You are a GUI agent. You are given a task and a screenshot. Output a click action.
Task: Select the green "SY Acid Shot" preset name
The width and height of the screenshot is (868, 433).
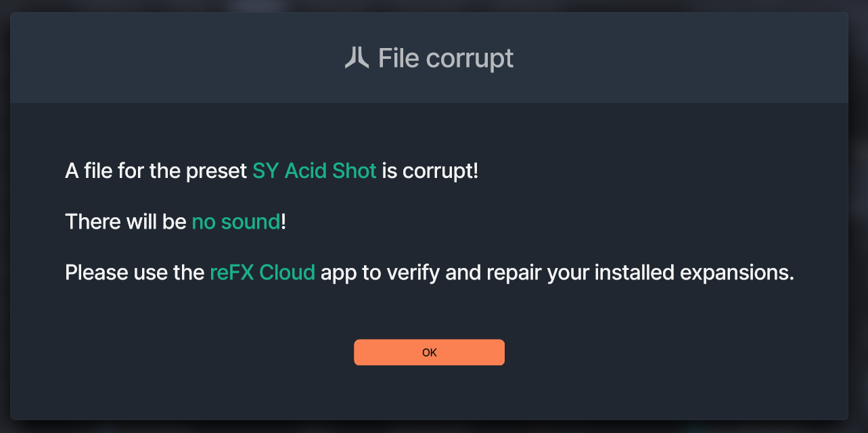tap(314, 170)
